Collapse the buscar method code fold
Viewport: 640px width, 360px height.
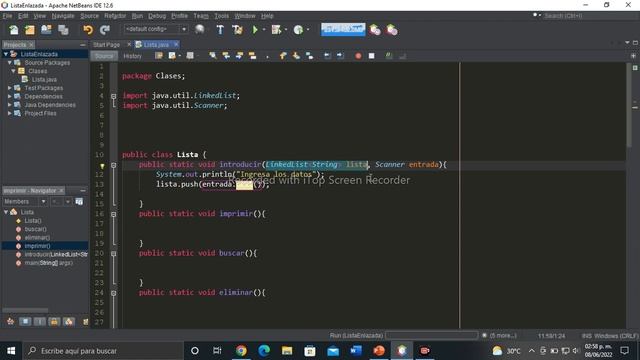[113, 253]
